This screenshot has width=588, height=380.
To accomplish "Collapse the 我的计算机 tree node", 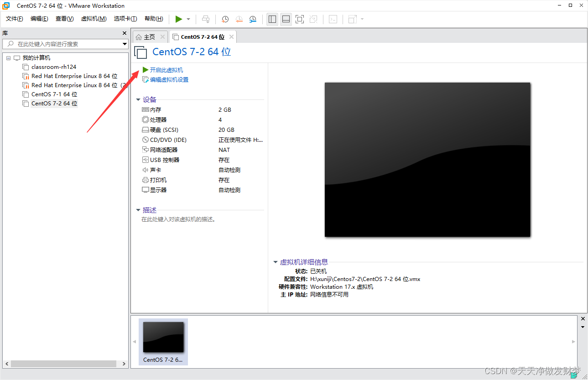I will 8,58.
